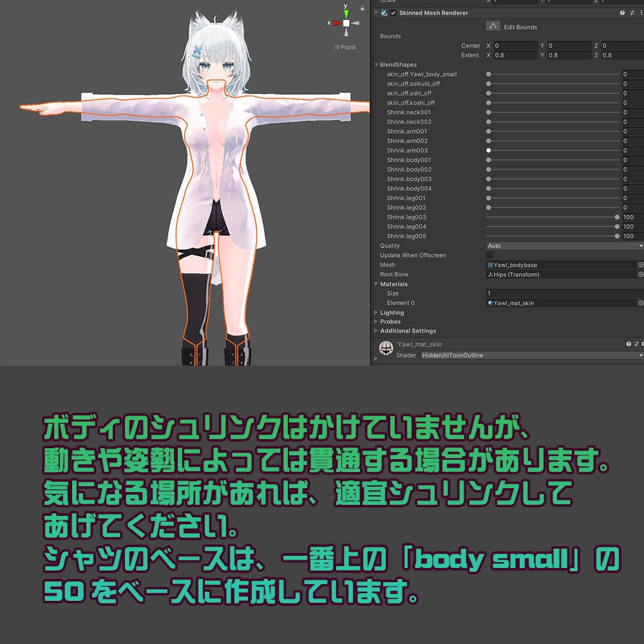Click the Shrink.body004 label
This screenshot has height=644, width=644.
409,189
